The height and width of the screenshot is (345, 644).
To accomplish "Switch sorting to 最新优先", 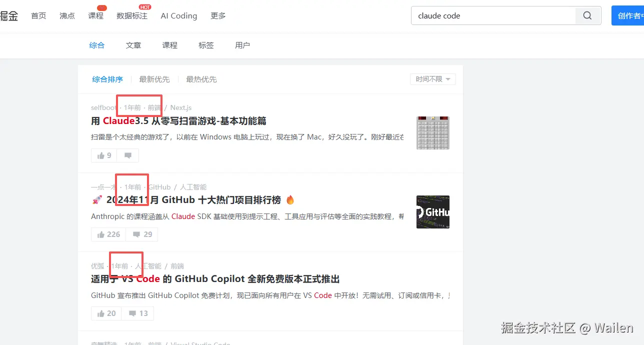I will [154, 79].
